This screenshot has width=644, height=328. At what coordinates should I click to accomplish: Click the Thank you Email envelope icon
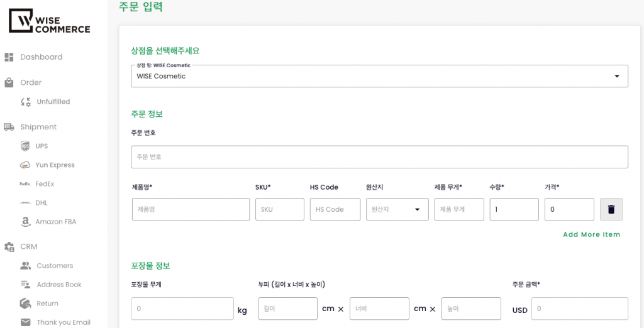pyautogui.click(x=25, y=322)
